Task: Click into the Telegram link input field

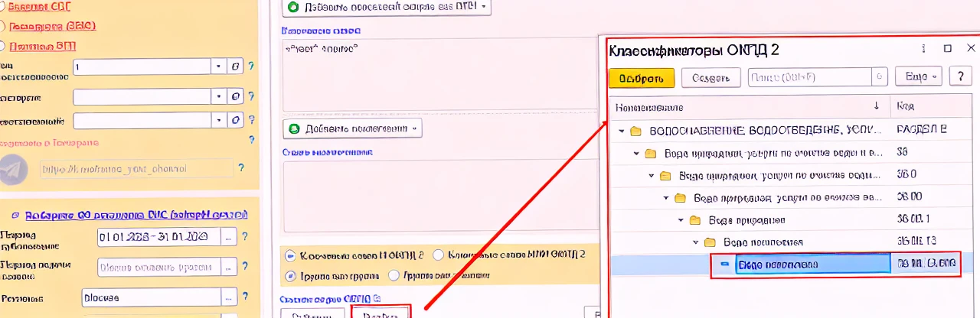Action: point(136,169)
